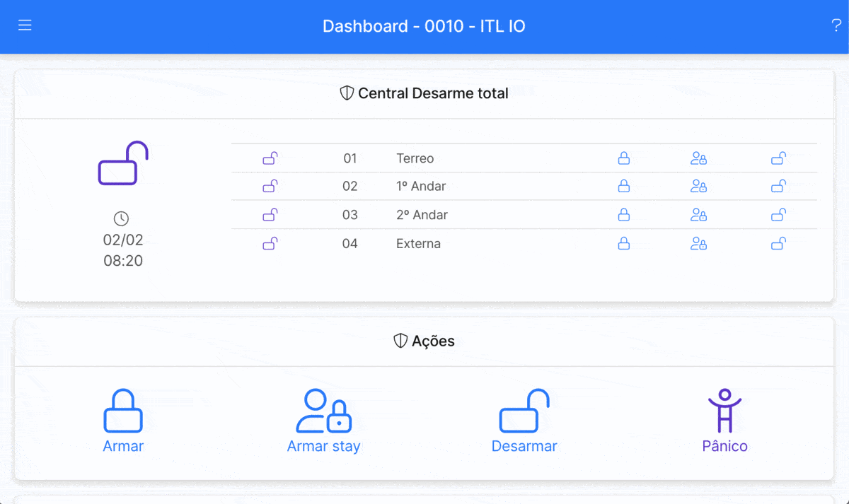Disarm the Externa partition
Image resolution: width=849 pixels, height=504 pixels.
tap(778, 244)
